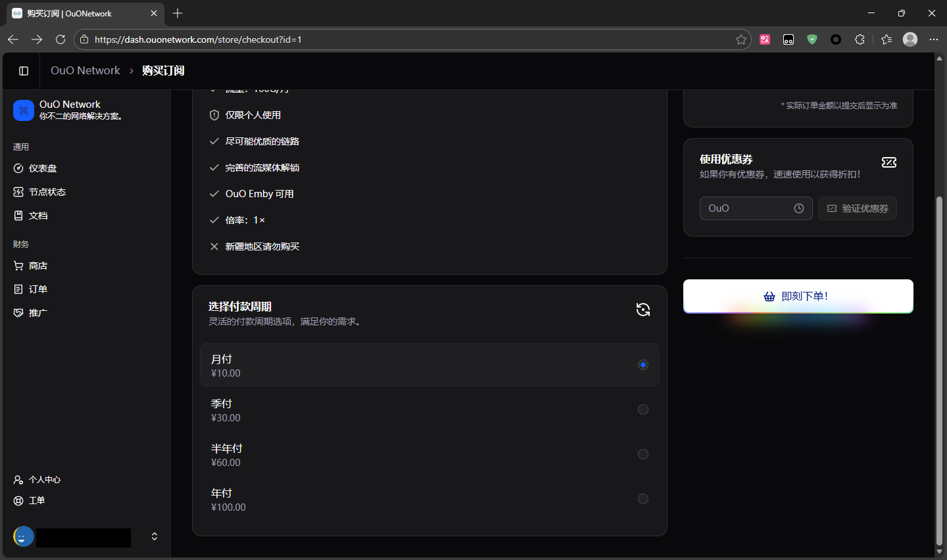Open 仪表盘 dashboard in the sidebar
This screenshot has height=560, width=947.
[x=43, y=168]
